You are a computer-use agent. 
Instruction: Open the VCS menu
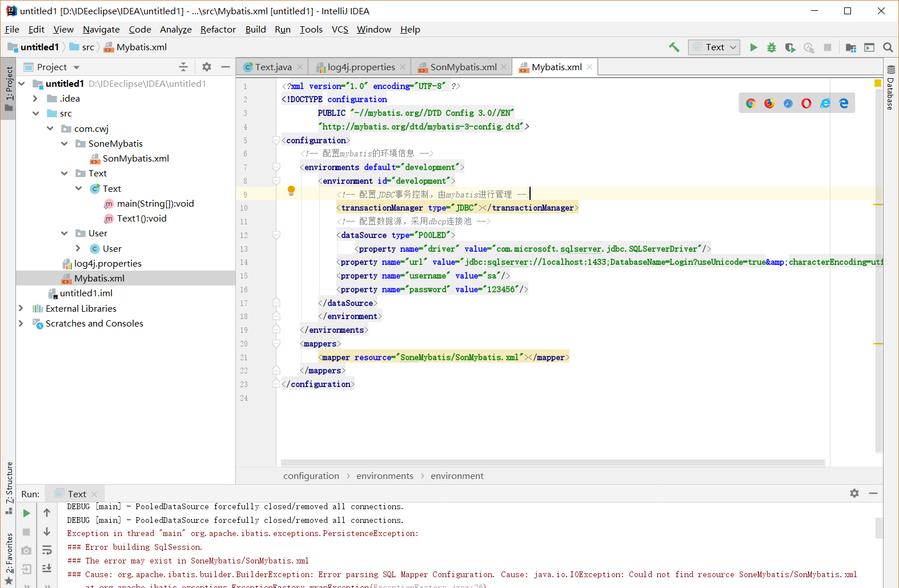(340, 30)
